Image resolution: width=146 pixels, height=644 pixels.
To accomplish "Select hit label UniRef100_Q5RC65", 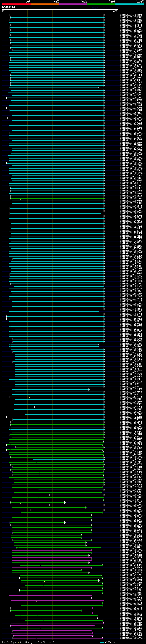I will 131,540.
